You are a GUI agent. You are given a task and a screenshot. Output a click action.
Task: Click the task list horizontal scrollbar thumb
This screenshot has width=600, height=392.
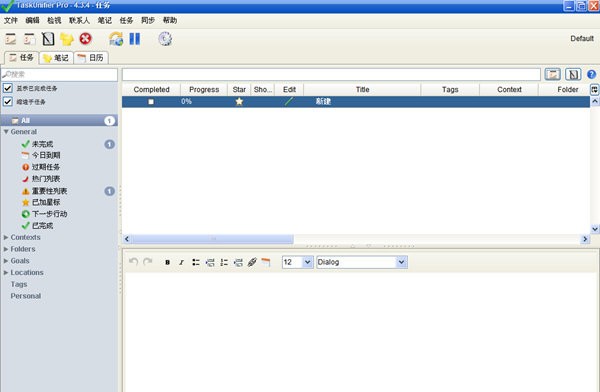(213, 239)
